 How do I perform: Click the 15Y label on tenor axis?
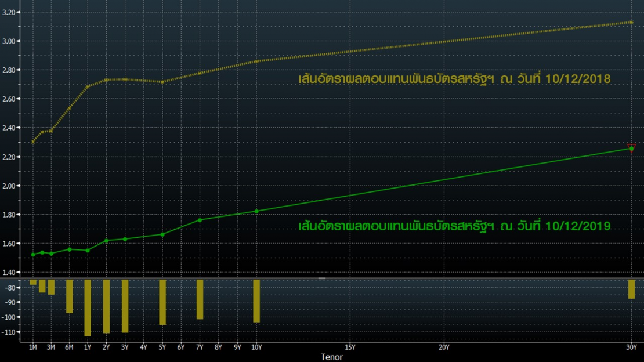[350, 347]
